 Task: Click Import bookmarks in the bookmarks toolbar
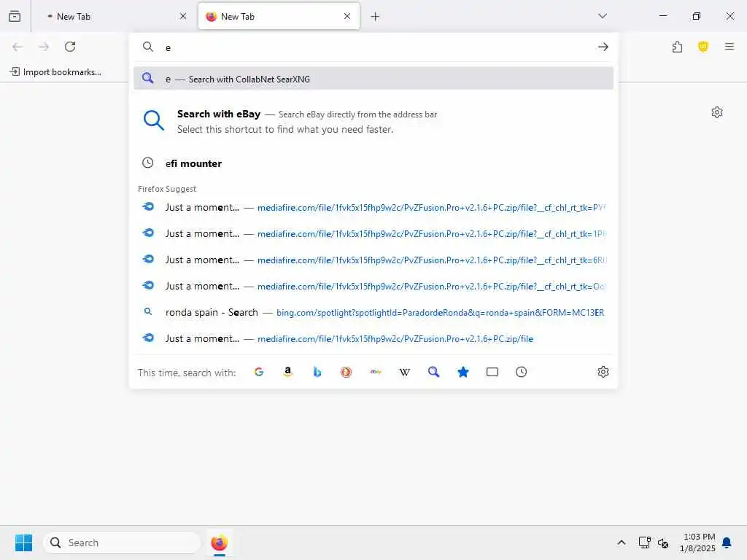[x=55, y=72]
